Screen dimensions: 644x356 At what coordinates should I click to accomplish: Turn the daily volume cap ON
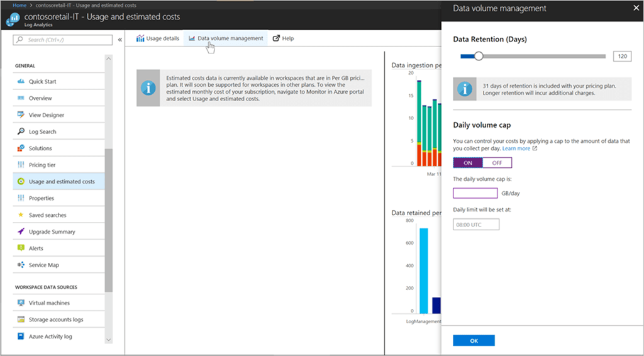point(468,163)
